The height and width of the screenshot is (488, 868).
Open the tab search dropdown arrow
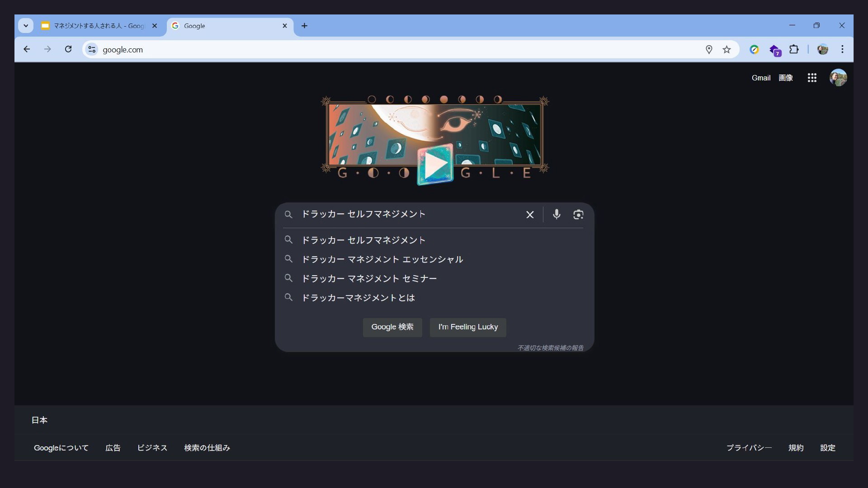coord(26,26)
